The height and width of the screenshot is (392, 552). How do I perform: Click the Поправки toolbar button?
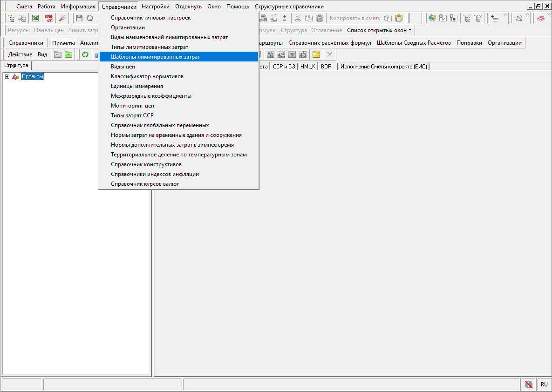469,43
